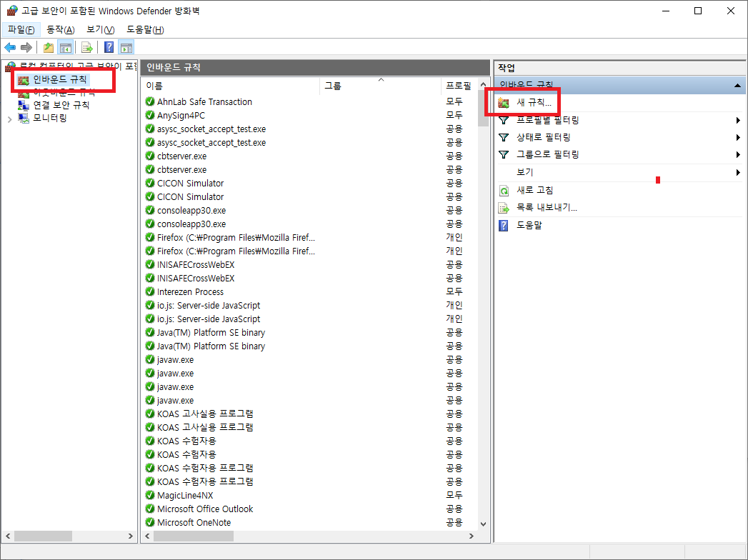Viewport: 748px width, 560px height.
Task: Open the 보기(V) menu
Action: 100,29
